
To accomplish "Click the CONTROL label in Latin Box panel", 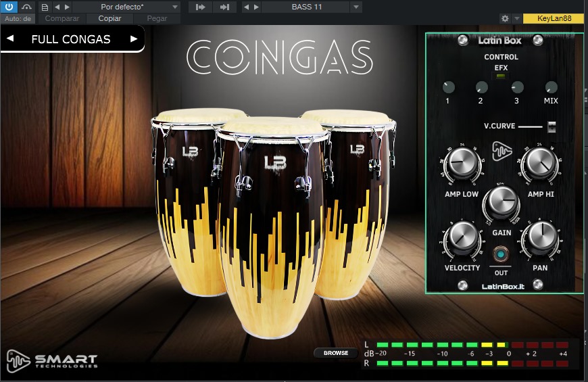I will pos(501,57).
